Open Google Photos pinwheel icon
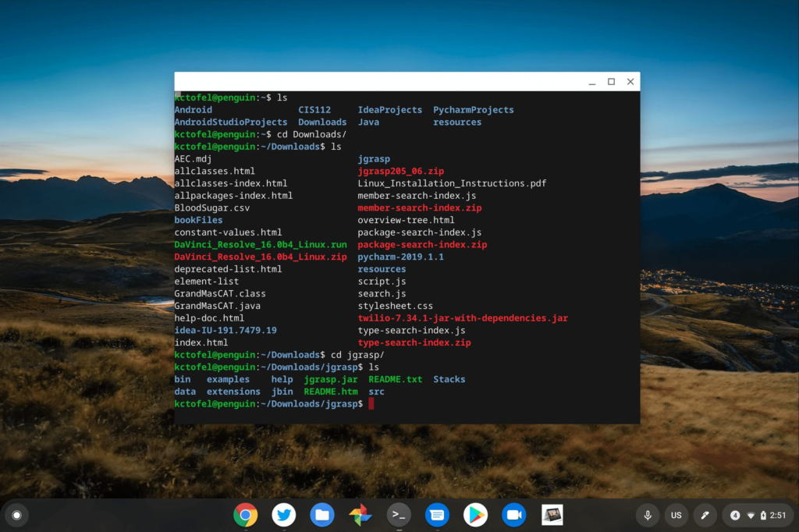 coord(360,515)
